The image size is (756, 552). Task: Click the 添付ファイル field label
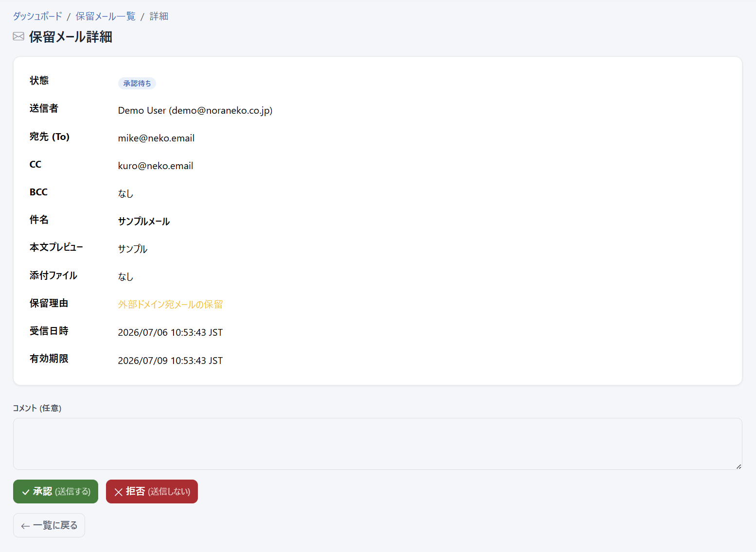tap(53, 276)
